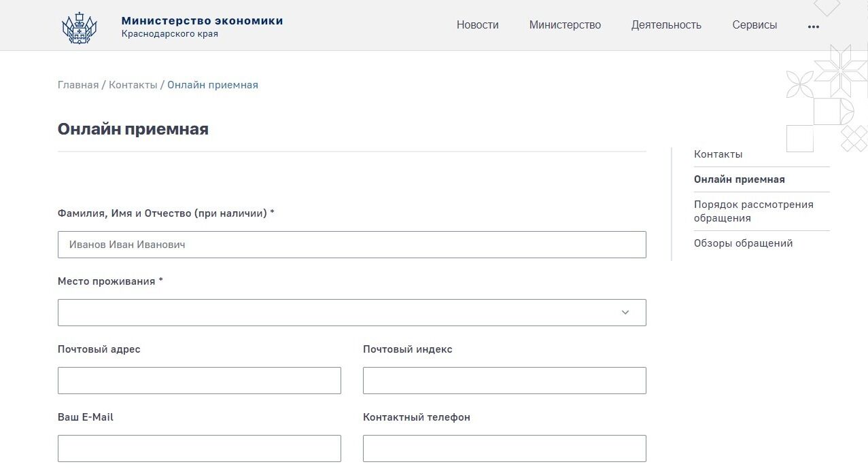The width and height of the screenshot is (868, 475).
Task: Focus the Контактный телефон field
Action: 504,448
